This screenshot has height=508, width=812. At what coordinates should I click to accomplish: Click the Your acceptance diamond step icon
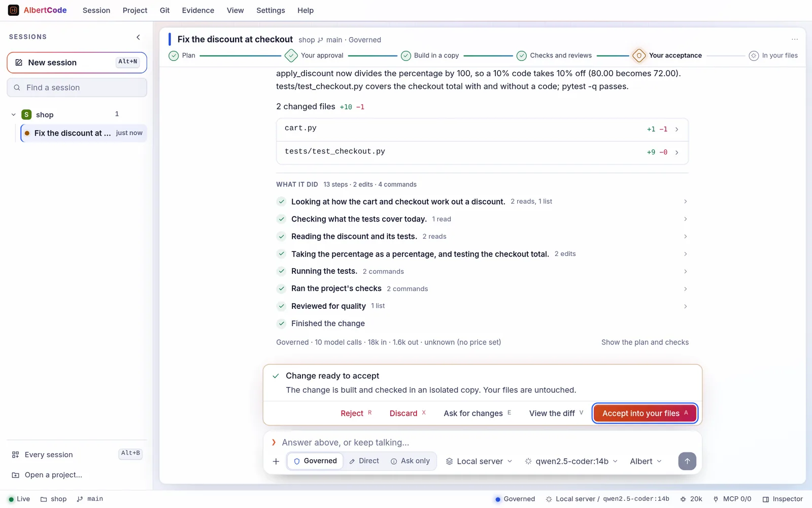tap(639, 55)
